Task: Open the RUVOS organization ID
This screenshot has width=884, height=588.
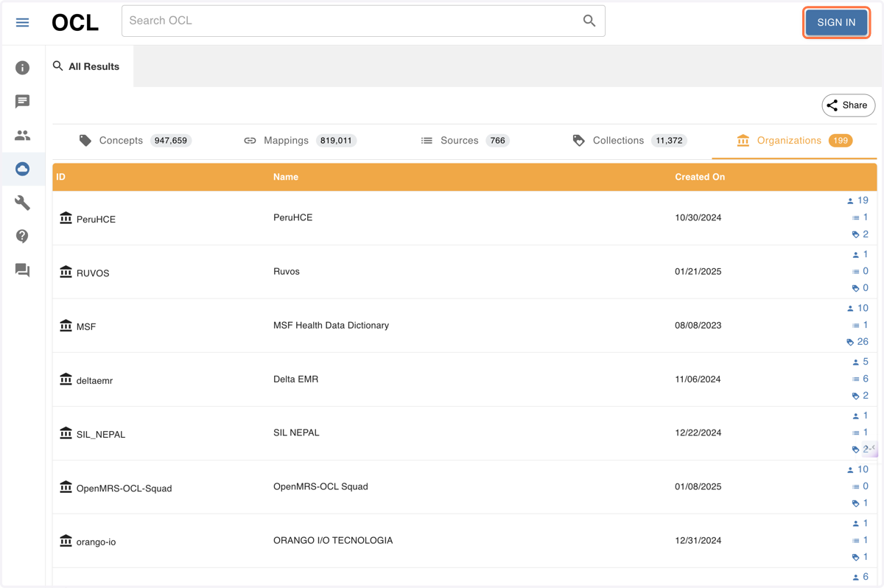Action: (x=93, y=273)
